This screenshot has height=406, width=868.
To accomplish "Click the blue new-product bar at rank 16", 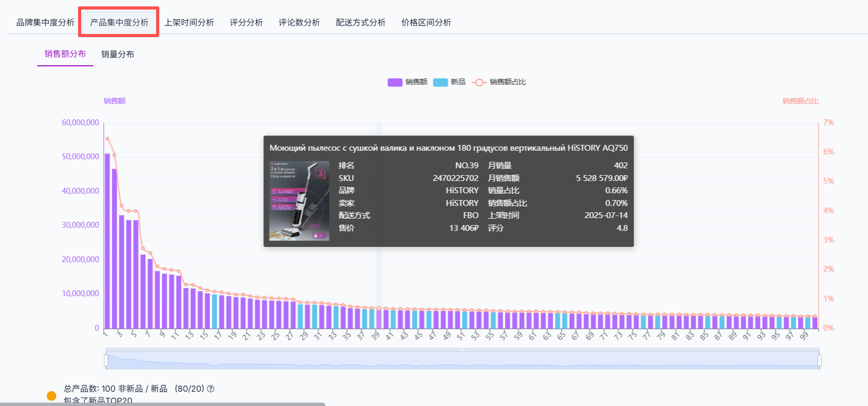I will 214,312.
